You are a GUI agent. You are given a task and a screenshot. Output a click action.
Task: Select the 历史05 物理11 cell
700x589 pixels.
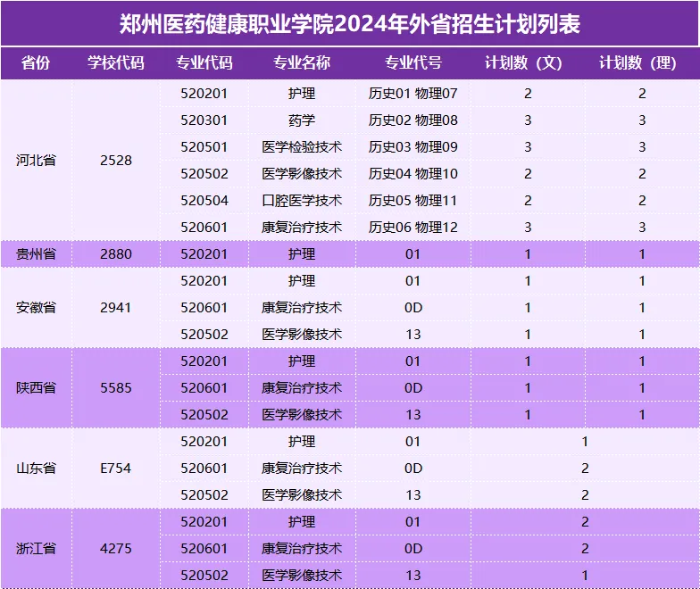(412, 200)
